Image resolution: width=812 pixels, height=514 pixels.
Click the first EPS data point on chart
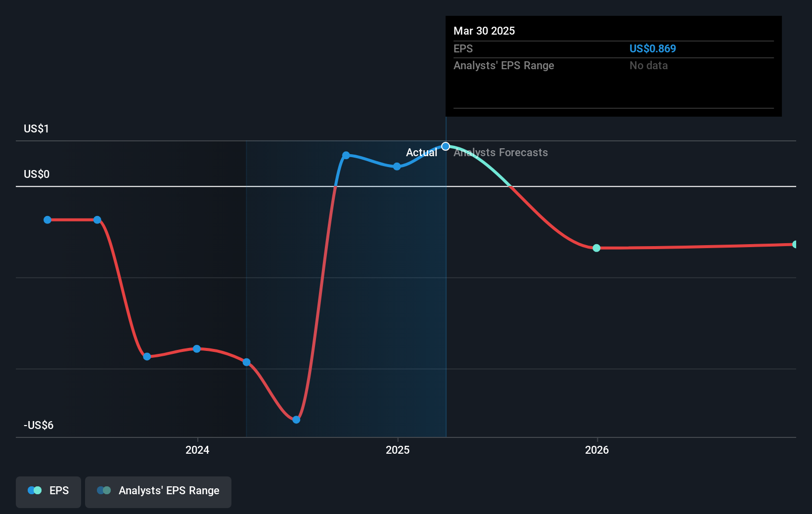pos(47,220)
